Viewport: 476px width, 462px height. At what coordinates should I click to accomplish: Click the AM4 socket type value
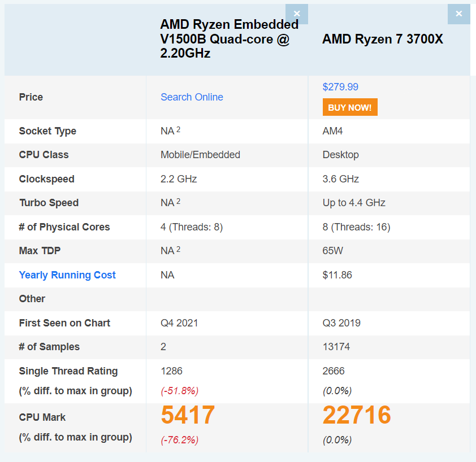click(332, 131)
